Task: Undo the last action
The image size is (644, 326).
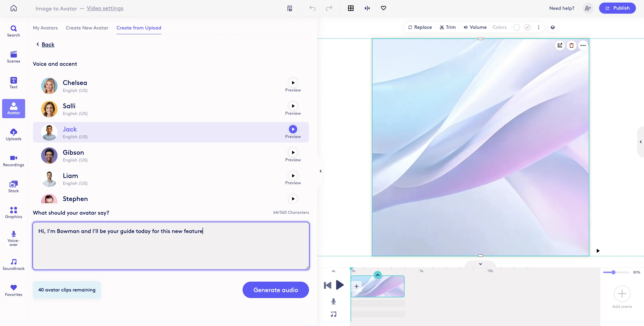Action: click(x=312, y=8)
